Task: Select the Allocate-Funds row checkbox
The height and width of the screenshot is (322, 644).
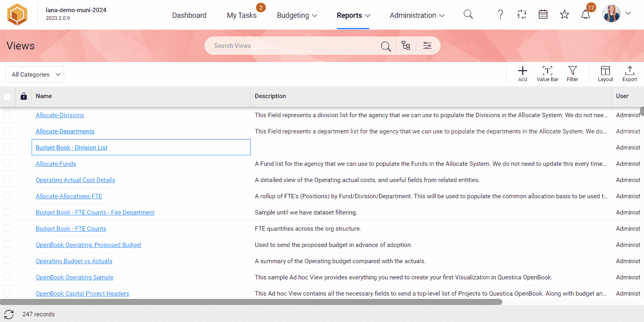Action: point(7,163)
